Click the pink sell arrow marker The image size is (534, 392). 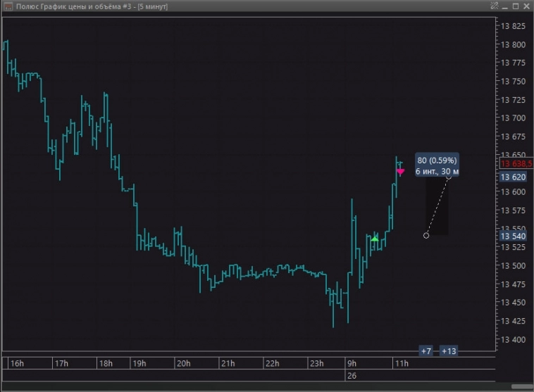[x=400, y=171]
